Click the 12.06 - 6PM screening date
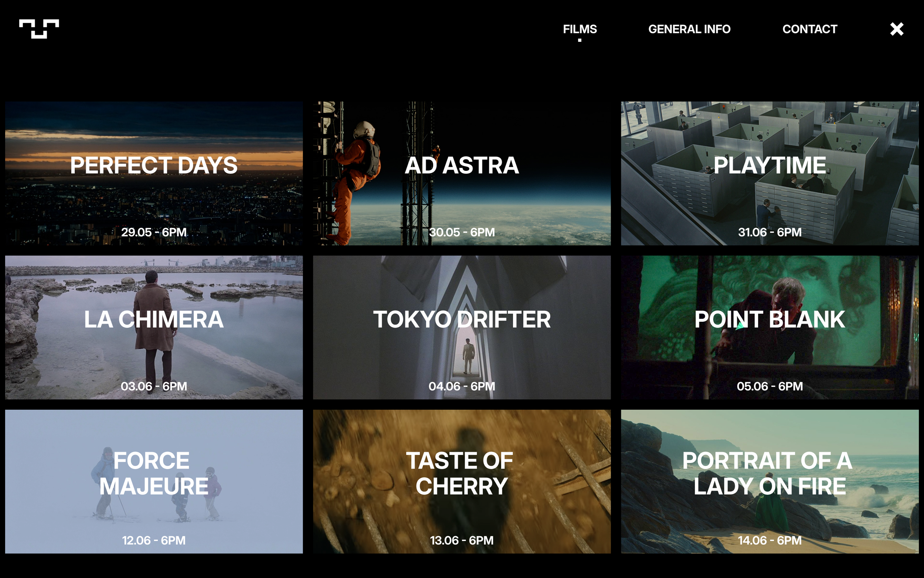This screenshot has height=578, width=924. point(153,540)
